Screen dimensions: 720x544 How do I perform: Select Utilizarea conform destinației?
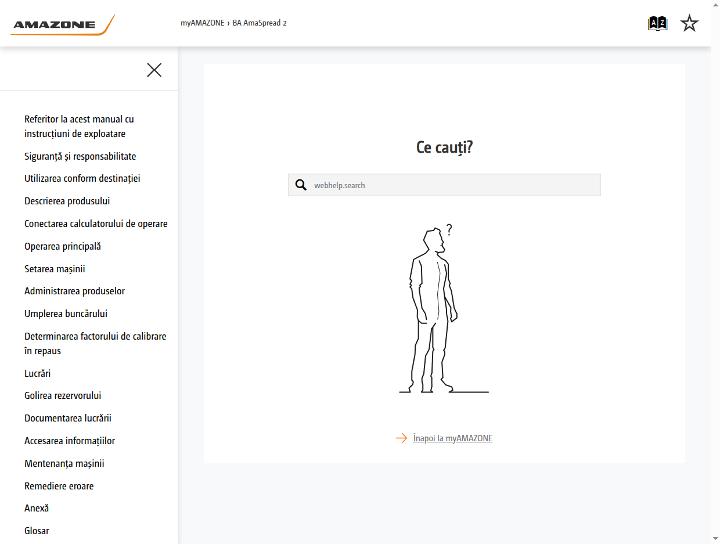(x=82, y=179)
